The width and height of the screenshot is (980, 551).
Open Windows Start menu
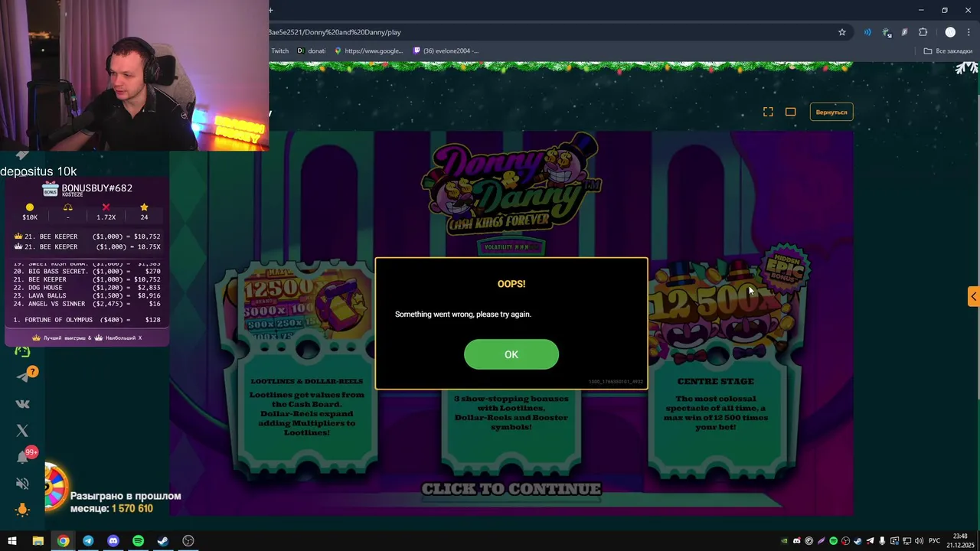(x=12, y=541)
